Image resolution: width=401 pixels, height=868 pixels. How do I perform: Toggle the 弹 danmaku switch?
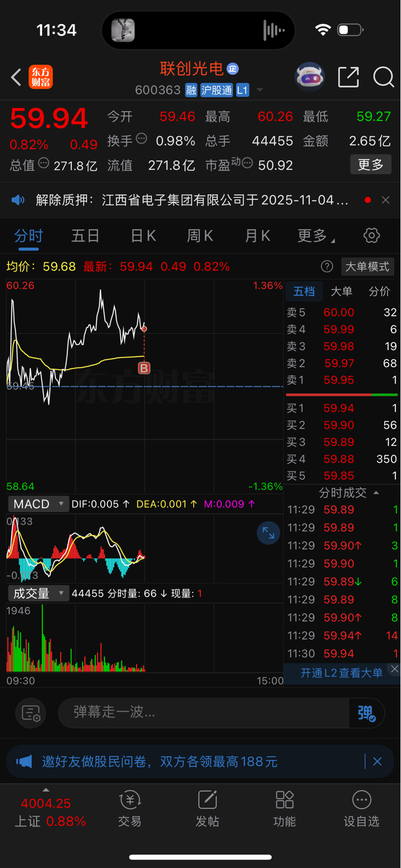tap(367, 713)
